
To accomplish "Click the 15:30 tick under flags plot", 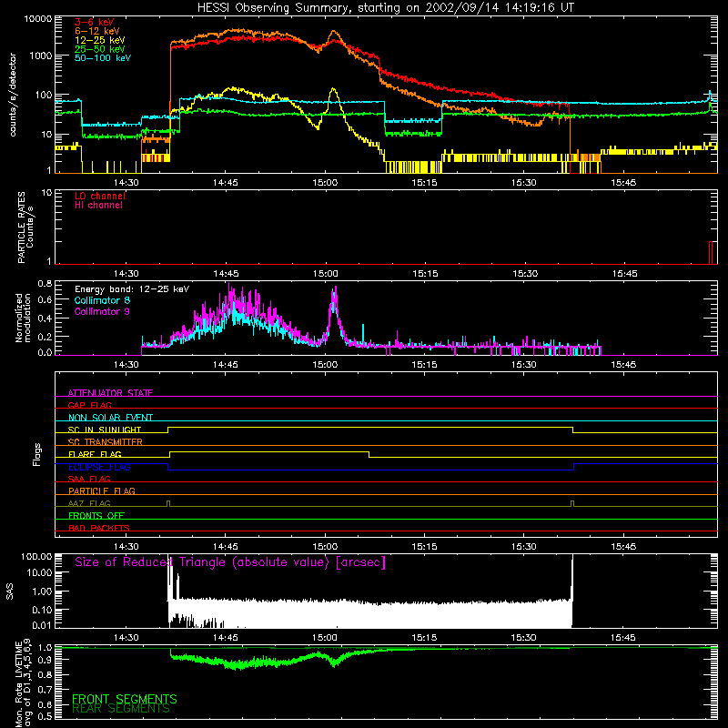I will pyautogui.click(x=524, y=547).
